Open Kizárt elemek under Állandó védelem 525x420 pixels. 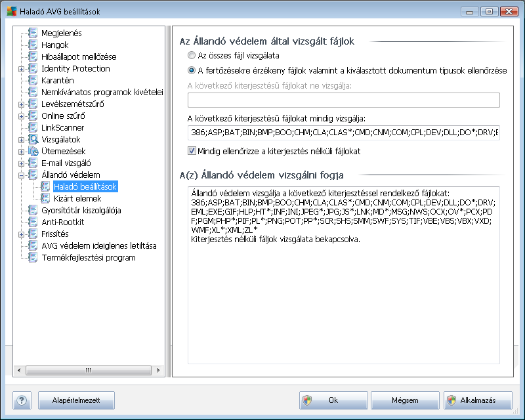pos(77,198)
